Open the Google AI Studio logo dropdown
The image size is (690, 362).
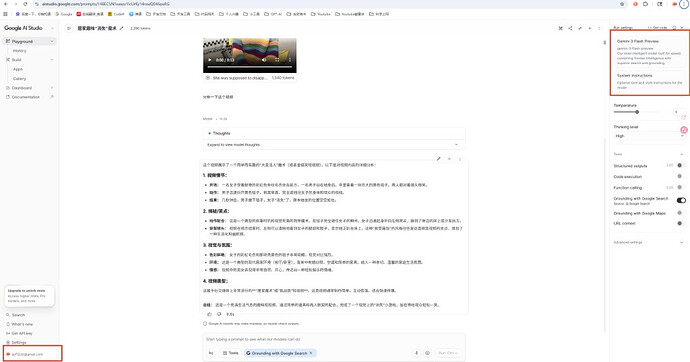click(52, 28)
